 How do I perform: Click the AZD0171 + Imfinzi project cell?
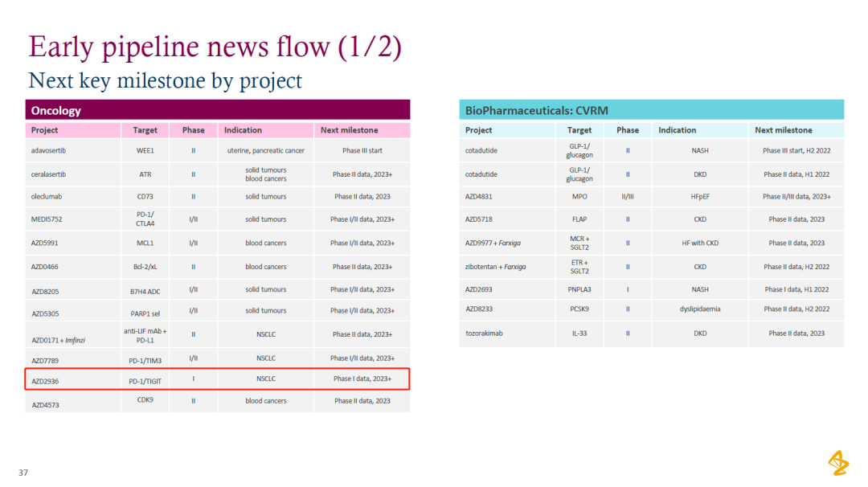click(x=59, y=340)
